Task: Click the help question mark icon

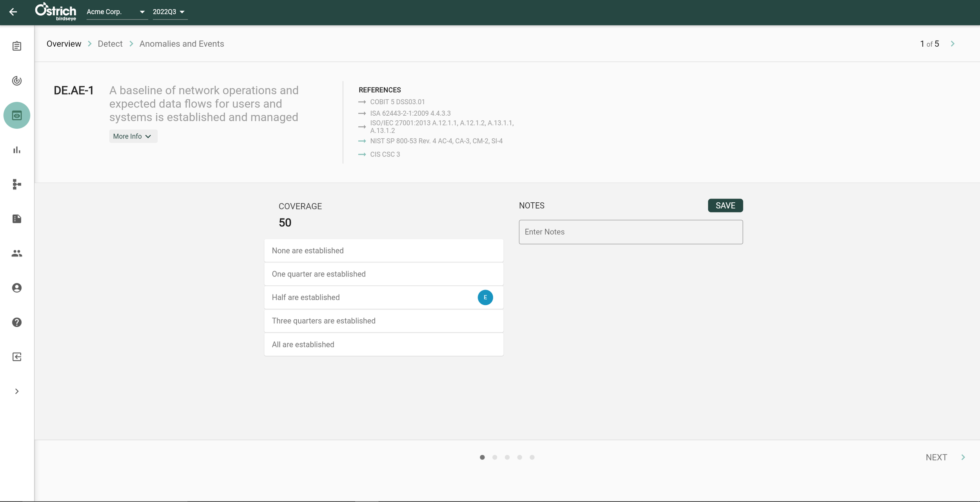Action: pos(17,322)
